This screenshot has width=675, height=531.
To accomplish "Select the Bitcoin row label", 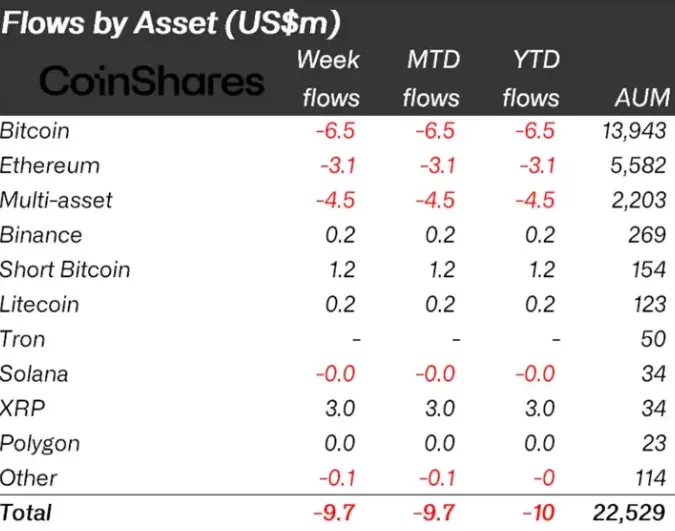I will [x=35, y=130].
